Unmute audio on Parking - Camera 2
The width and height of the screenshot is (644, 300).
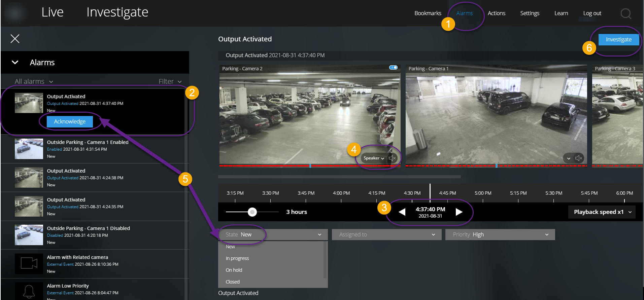392,158
